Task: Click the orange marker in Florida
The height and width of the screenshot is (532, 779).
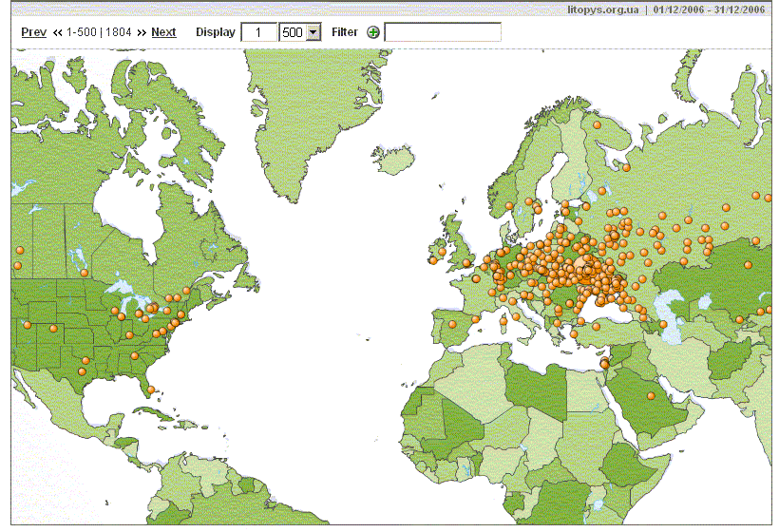Action: (151, 389)
